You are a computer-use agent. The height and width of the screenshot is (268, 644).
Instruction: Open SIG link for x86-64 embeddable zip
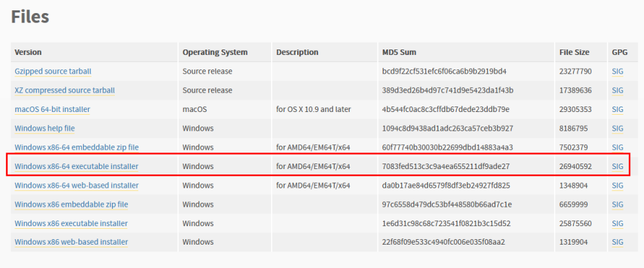[617, 147]
